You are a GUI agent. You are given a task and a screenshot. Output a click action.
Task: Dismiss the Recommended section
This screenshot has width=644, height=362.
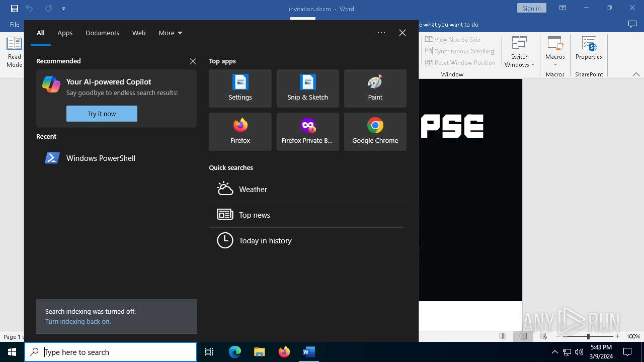point(193,61)
